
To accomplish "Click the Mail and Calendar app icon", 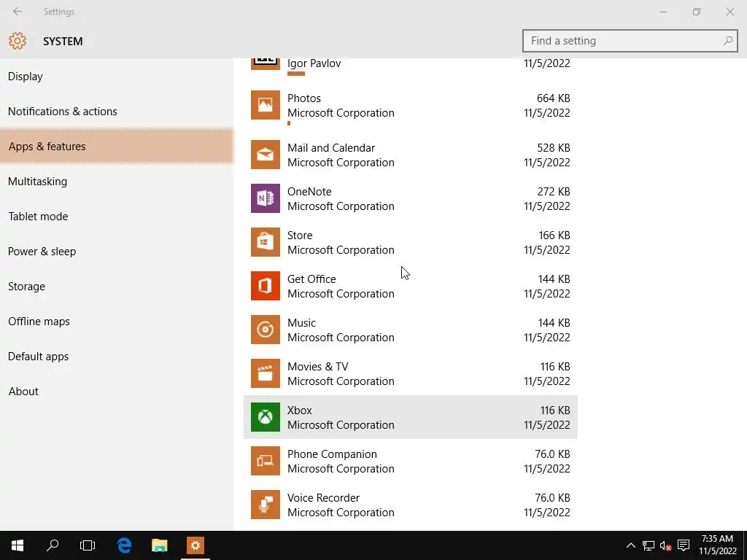I will point(266,155).
